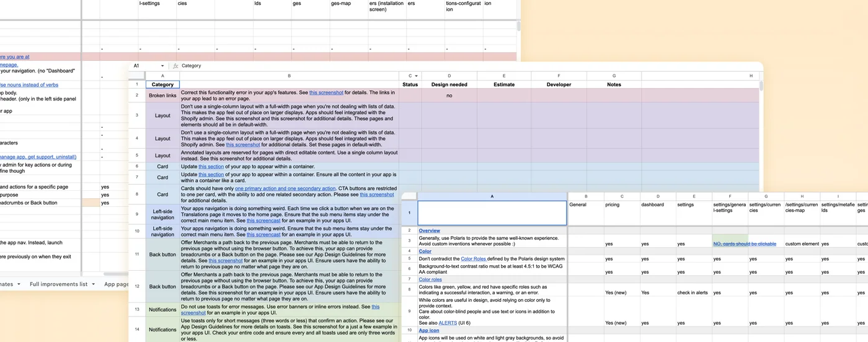Screen dimensions: 868x342
Task: Open 'manage app, get support, uninstall' link in left spreadsheet
Action: 38,157
